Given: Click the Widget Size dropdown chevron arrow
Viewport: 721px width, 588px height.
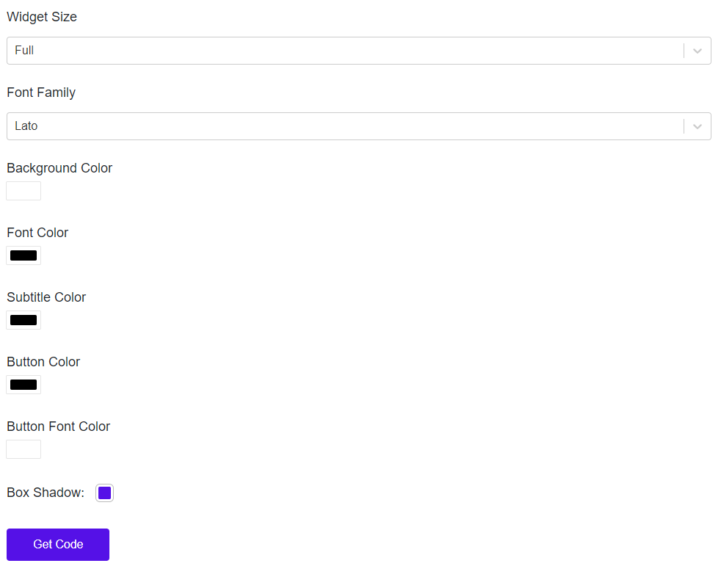Looking at the screenshot, I should pyautogui.click(x=698, y=51).
